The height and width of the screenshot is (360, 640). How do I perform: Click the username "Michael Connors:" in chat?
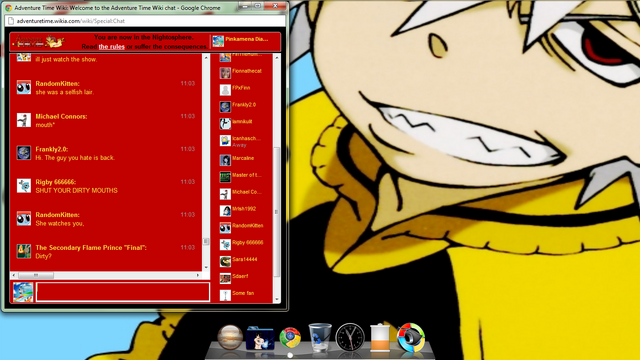(x=61, y=116)
